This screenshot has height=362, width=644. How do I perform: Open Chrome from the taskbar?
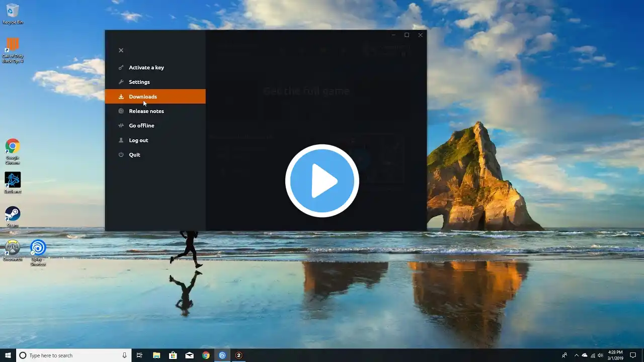206,355
